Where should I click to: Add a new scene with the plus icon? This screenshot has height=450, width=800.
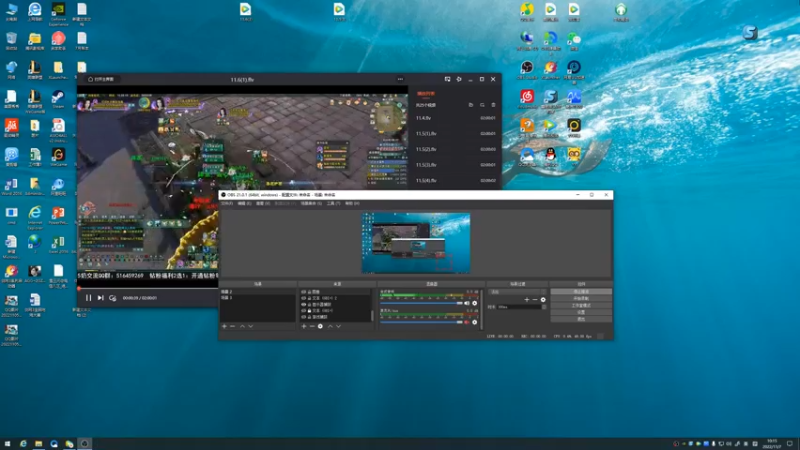pos(224,327)
